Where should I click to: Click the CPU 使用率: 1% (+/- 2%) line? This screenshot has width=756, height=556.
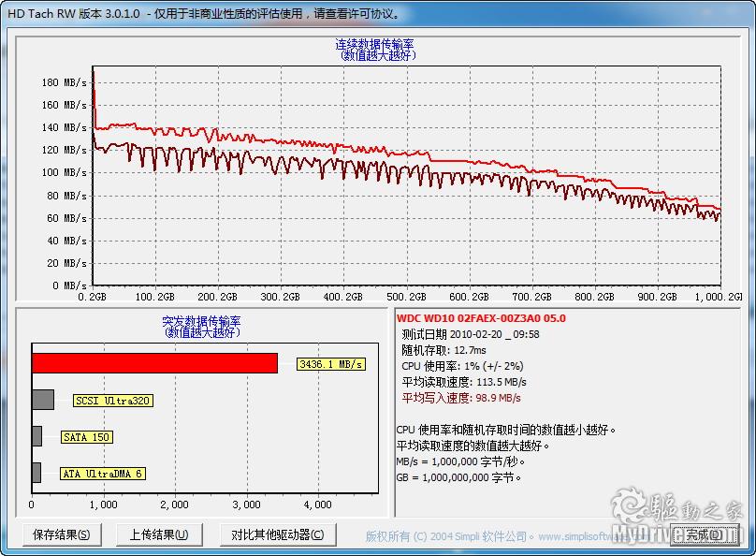click(462, 366)
